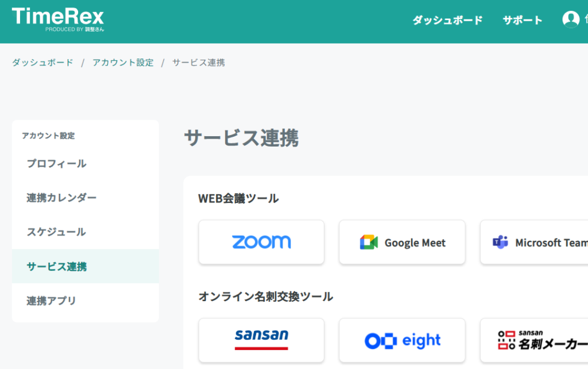
Task: Select the Sansan logo card
Action: point(261,340)
